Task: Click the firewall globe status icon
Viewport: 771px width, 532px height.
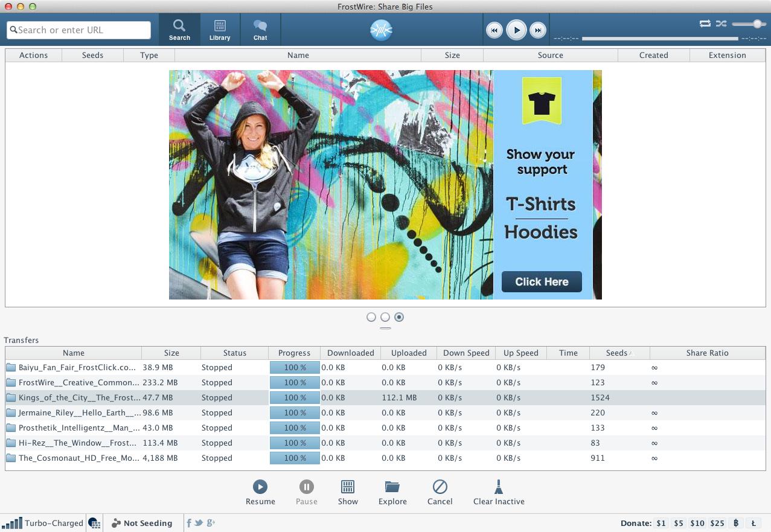Action: [94, 523]
